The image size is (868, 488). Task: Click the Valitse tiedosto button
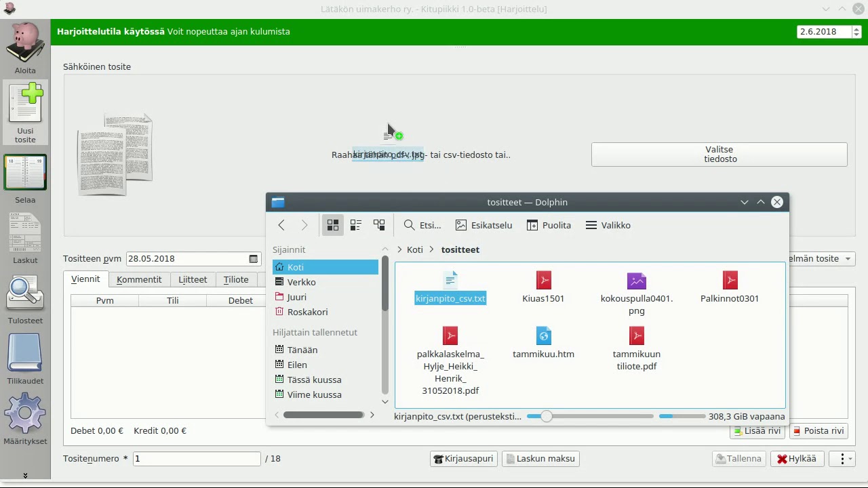click(719, 155)
